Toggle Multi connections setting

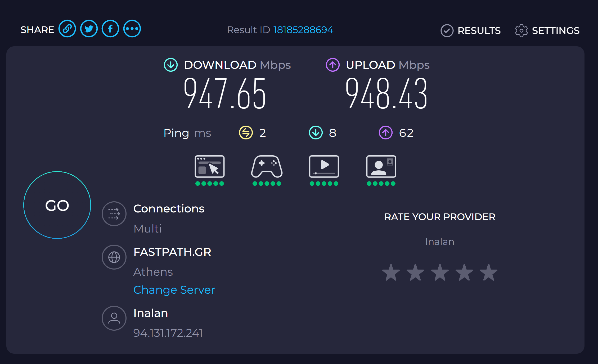[x=147, y=229]
